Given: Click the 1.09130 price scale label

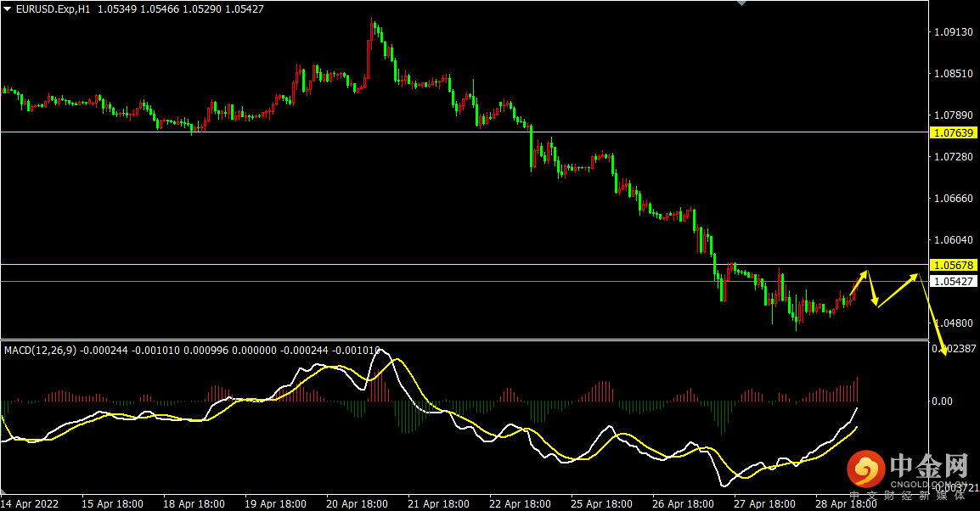Looking at the screenshot, I should 953,32.
